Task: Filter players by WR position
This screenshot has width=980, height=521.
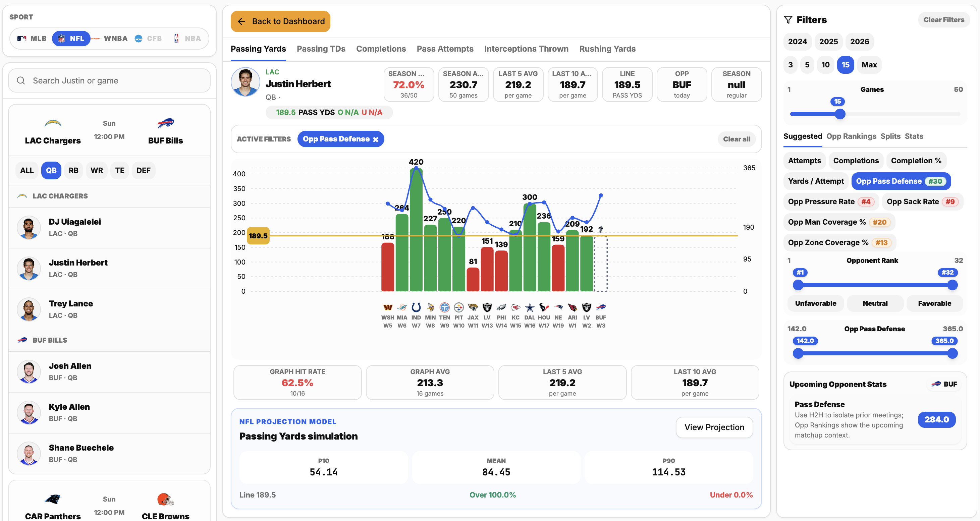Action: (97, 170)
